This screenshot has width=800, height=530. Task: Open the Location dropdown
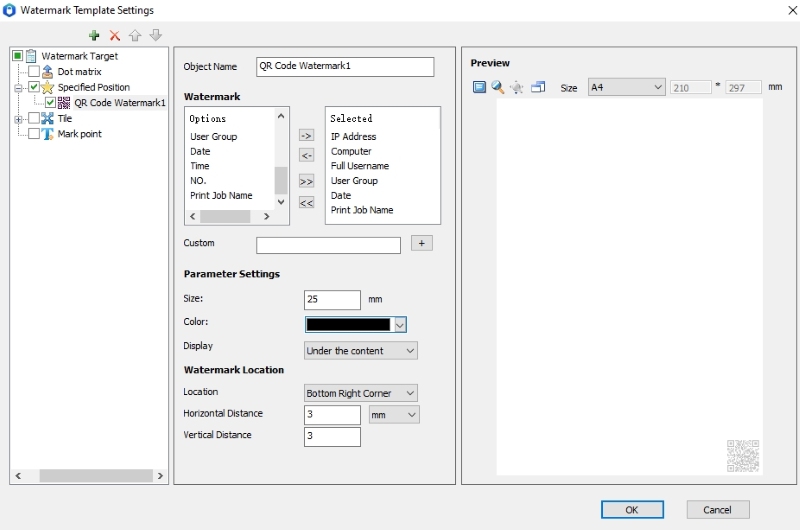pos(360,393)
